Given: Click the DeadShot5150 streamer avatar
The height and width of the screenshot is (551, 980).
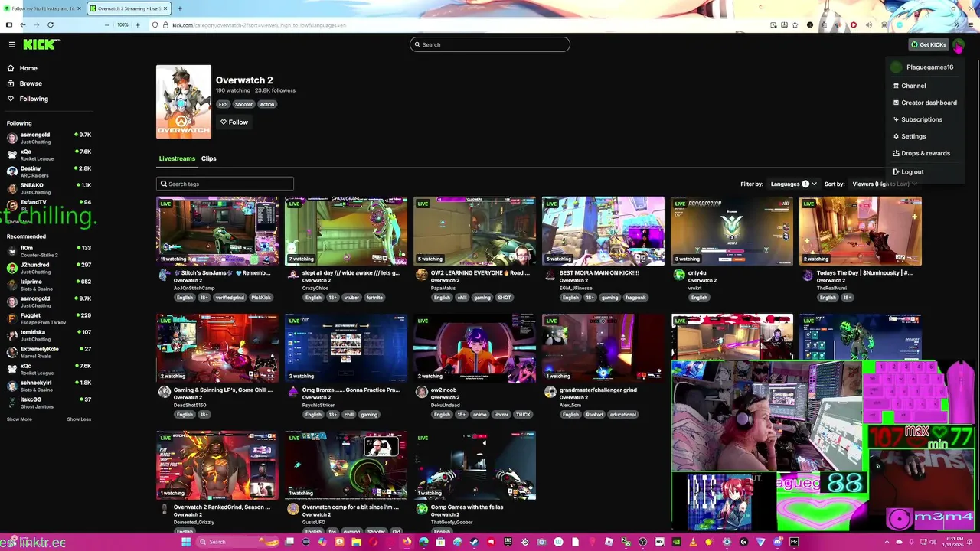Looking at the screenshot, I should click(x=164, y=392).
